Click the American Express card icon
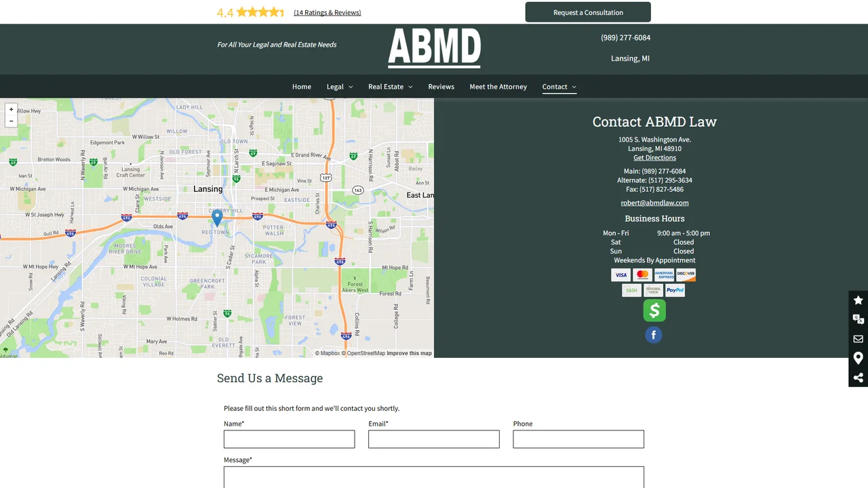The width and height of the screenshot is (868, 488). (665, 275)
